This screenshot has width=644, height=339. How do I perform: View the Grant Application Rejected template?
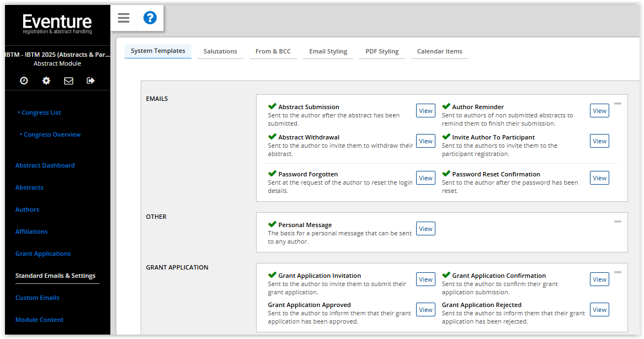tap(599, 309)
